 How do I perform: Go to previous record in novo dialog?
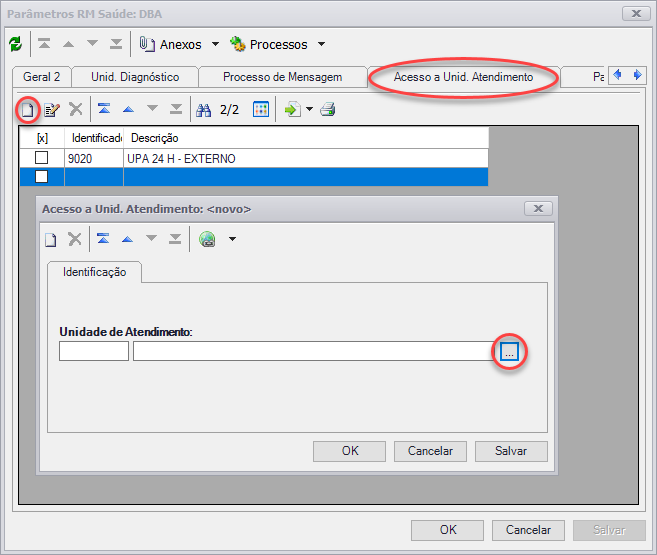(x=127, y=239)
